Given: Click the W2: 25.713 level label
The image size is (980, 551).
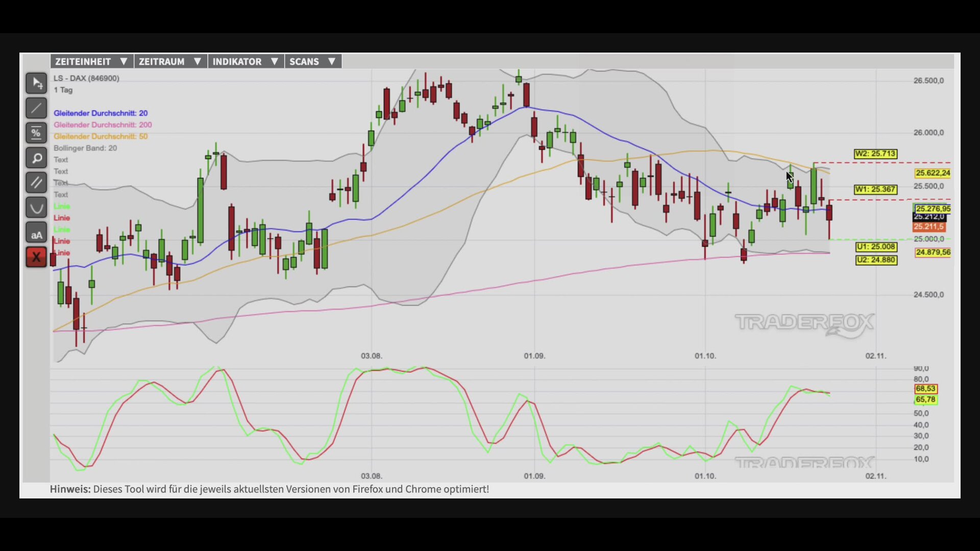Looking at the screenshot, I should point(875,154).
